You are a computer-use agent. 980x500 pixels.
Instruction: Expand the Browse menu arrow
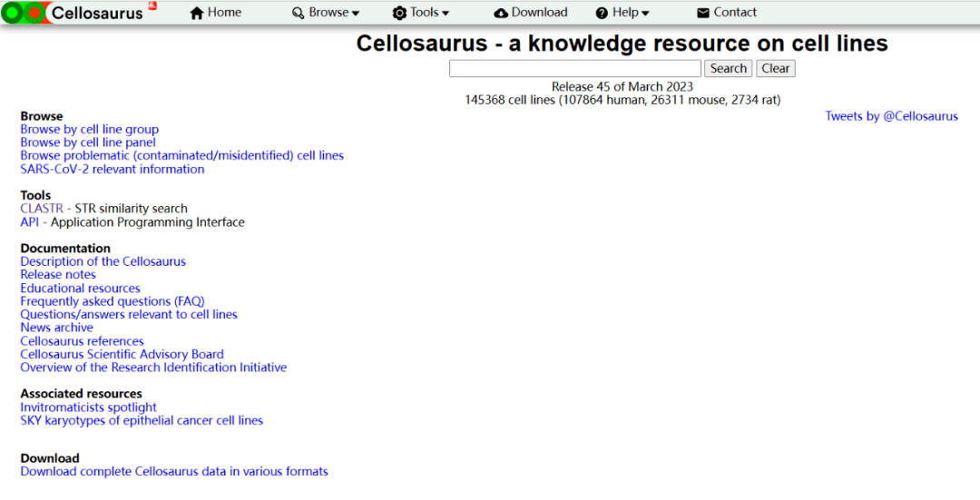(356, 14)
